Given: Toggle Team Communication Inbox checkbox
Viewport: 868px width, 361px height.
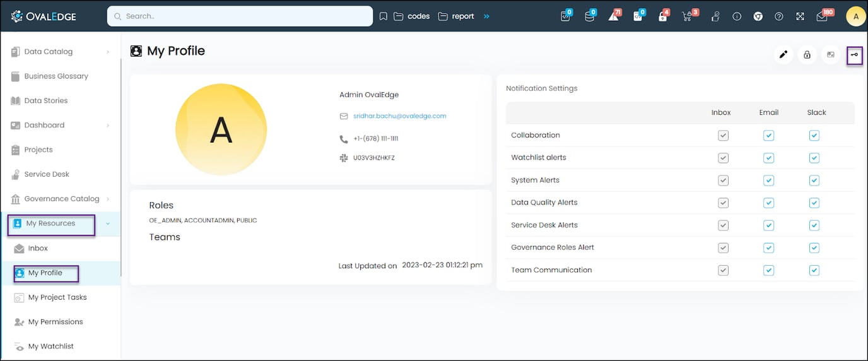Looking at the screenshot, I should 723,270.
